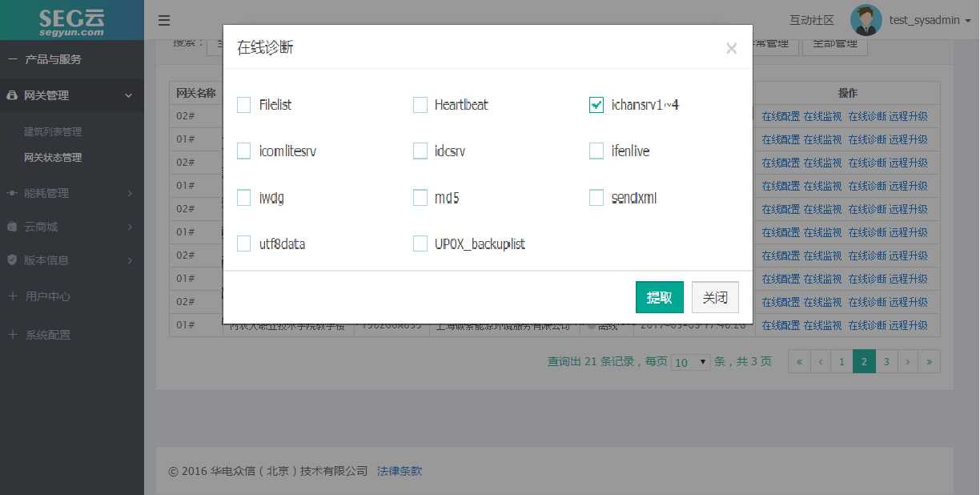Image resolution: width=980 pixels, height=495 pixels.
Task: Click the 网关管理 lock-style sidebar icon
Action: [x=12, y=95]
